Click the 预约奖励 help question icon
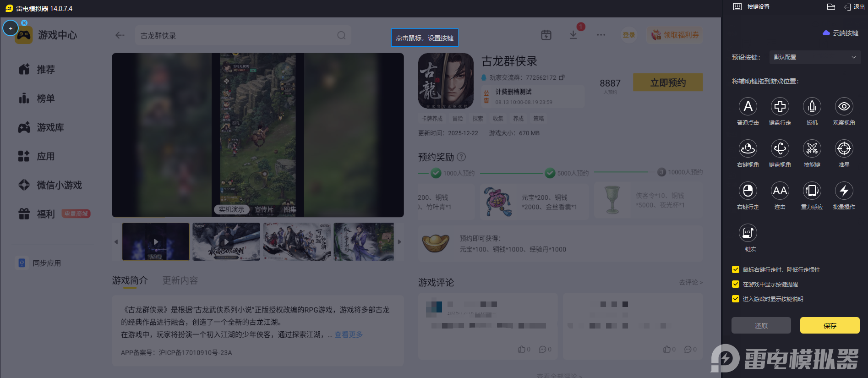 (461, 157)
